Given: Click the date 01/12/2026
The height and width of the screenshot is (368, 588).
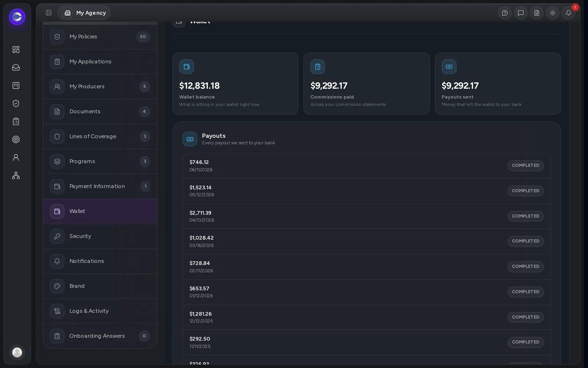Looking at the screenshot, I should [x=201, y=296].
